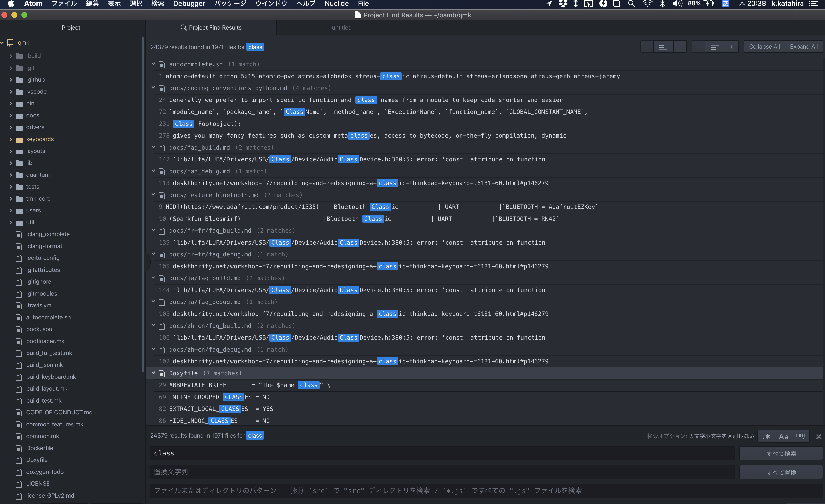Enable whole word matching toggle
Image resolution: width=825 pixels, height=504 pixels.
801,436
